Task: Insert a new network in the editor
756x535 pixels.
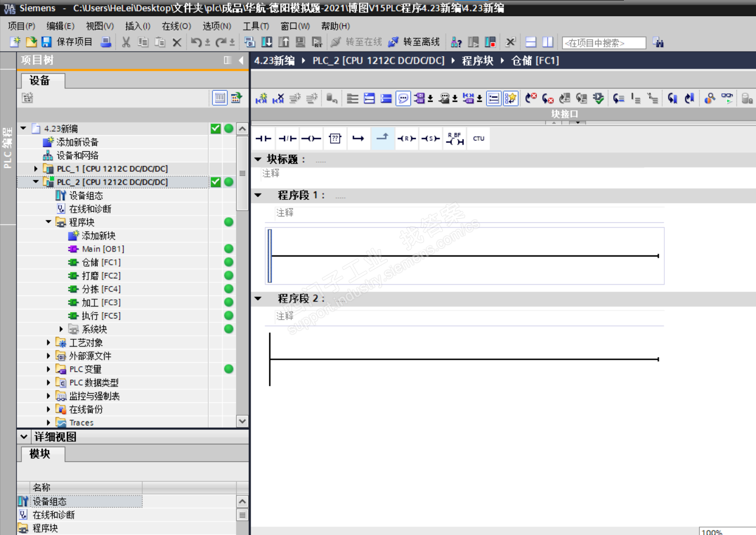Action: [x=261, y=98]
